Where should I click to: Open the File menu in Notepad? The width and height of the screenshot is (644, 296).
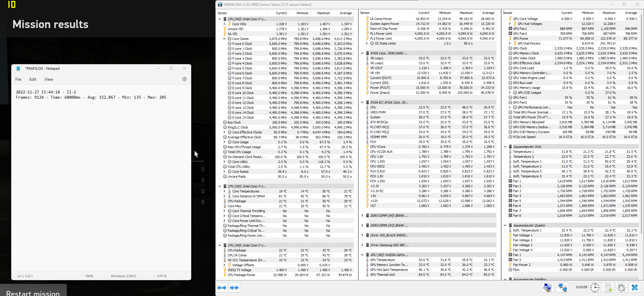18,79
